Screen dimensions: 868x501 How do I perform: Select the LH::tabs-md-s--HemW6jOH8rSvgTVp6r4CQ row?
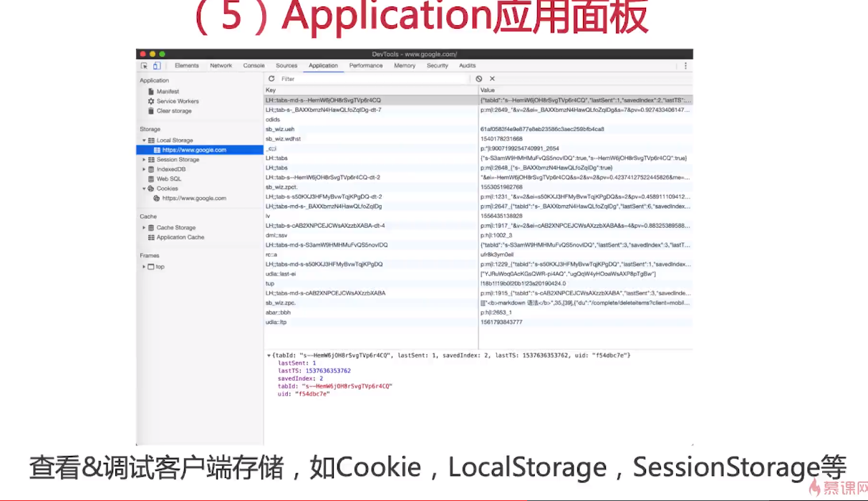478,100
